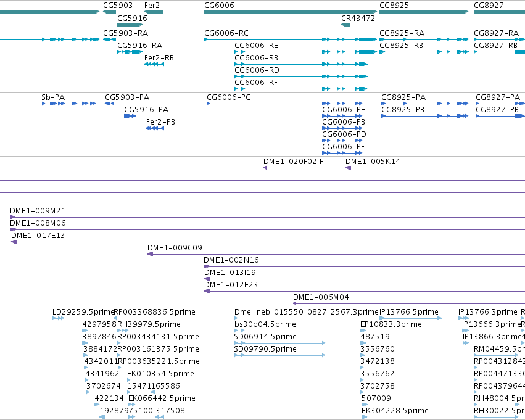525x420 pixels.
Task: Select EST RH39979.5prime
Action: coord(149,324)
